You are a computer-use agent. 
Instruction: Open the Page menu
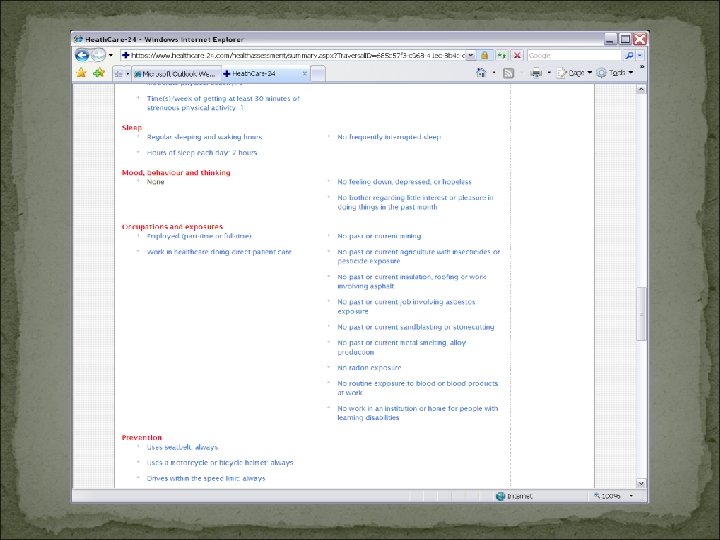574,73
